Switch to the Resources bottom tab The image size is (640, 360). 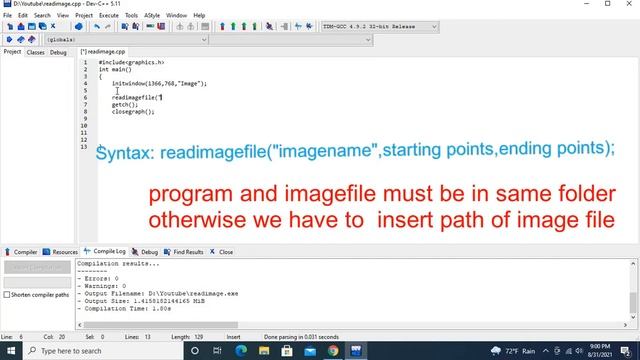(x=60, y=252)
